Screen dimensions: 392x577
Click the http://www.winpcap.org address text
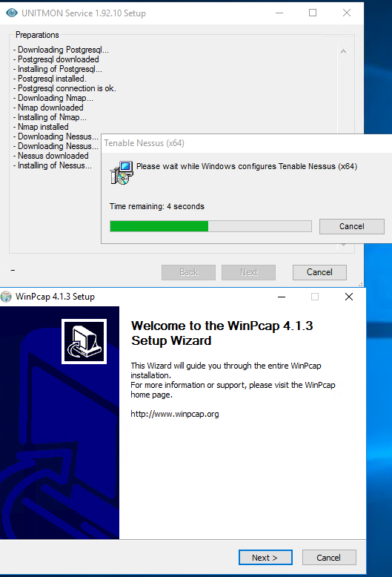pyautogui.click(x=175, y=414)
